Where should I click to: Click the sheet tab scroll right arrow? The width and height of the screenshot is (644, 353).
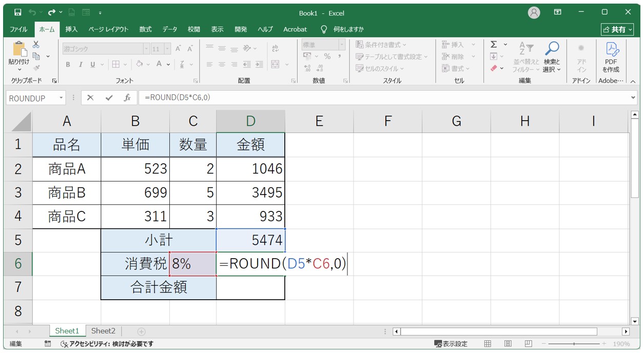pos(30,332)
